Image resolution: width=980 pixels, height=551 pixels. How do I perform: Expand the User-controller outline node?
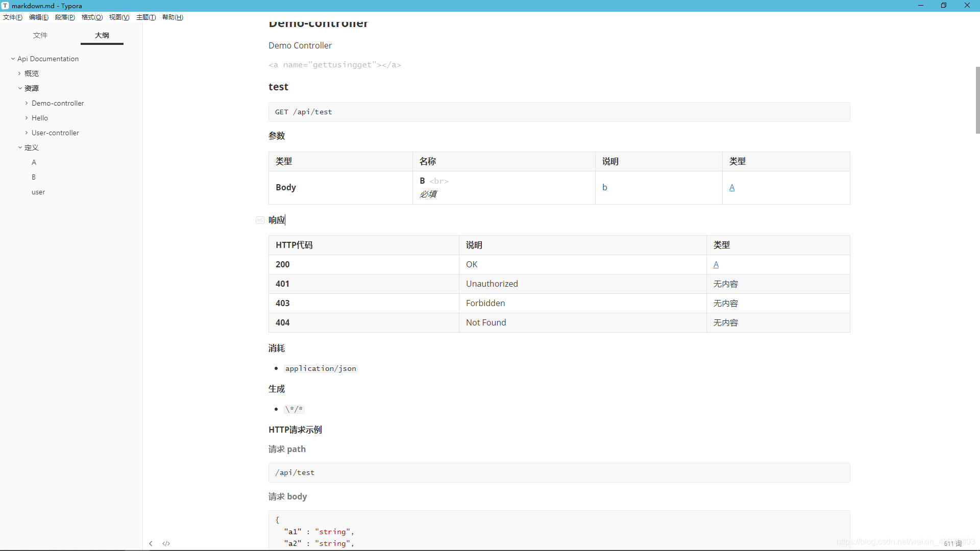pos(27,133)
